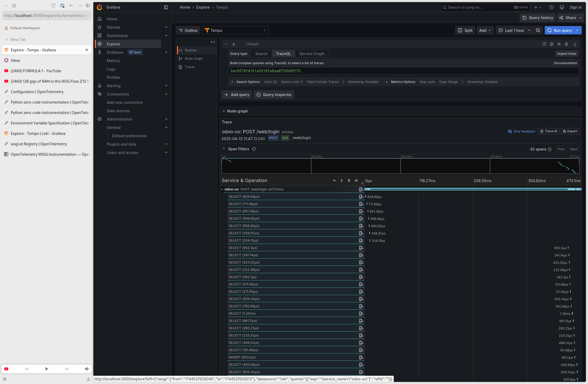Collapse query row A with chevron
This screenshot has width=588, height=384.
click(x=226, y=44)
